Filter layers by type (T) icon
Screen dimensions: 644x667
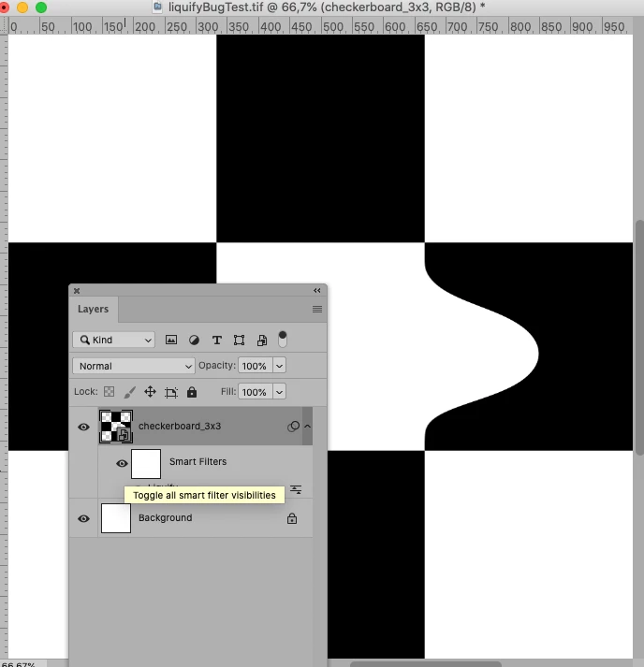pos(216,340)
